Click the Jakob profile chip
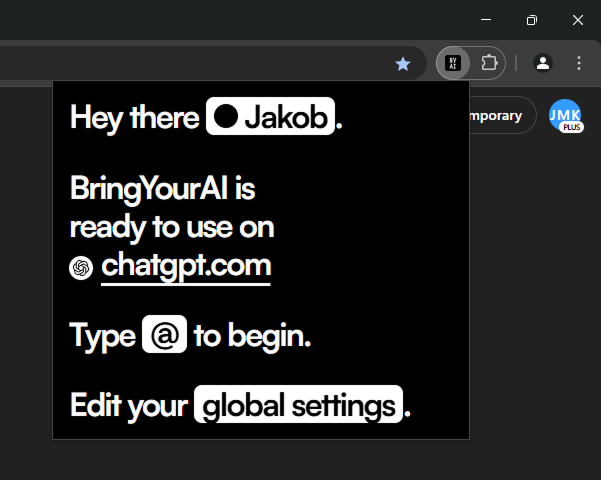 270,116
